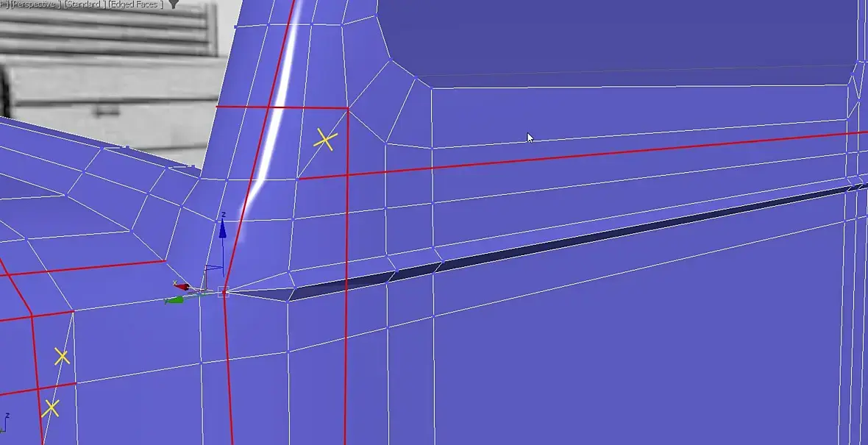Viewport: 868px width, 445px height.
Task: Select the highlighted vertex at gizmo origin
Action: [224, 292]
